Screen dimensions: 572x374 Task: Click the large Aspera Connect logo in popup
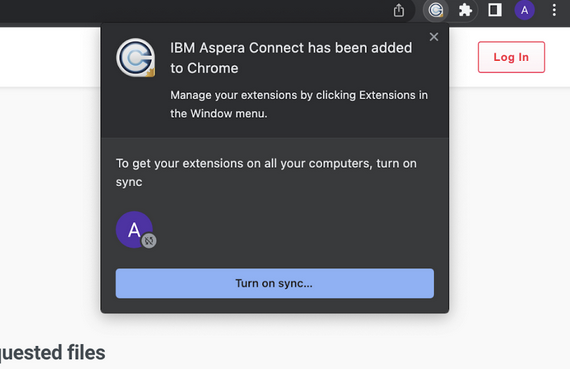click(135, 58)
